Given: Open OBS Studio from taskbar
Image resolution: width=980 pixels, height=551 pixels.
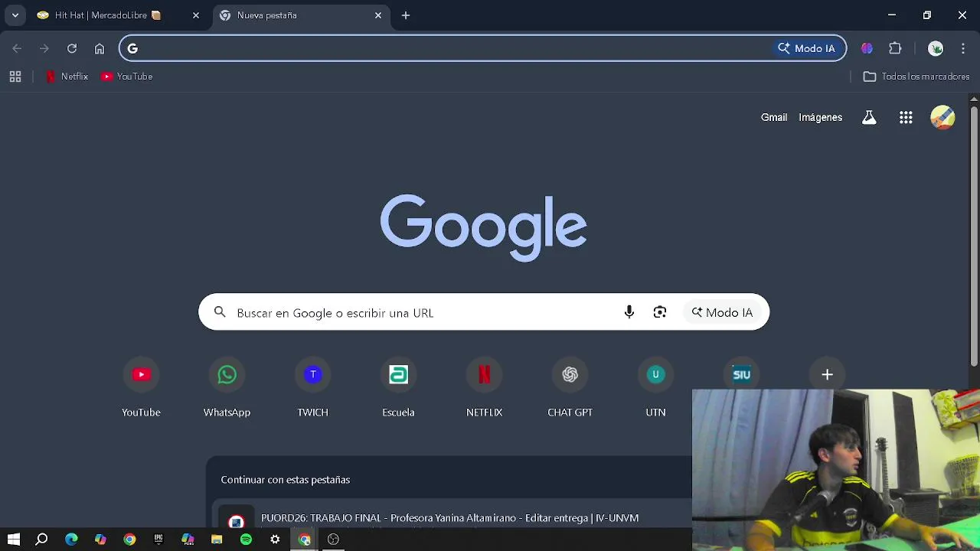Looking at the screenshot, I should coord(333,540).
